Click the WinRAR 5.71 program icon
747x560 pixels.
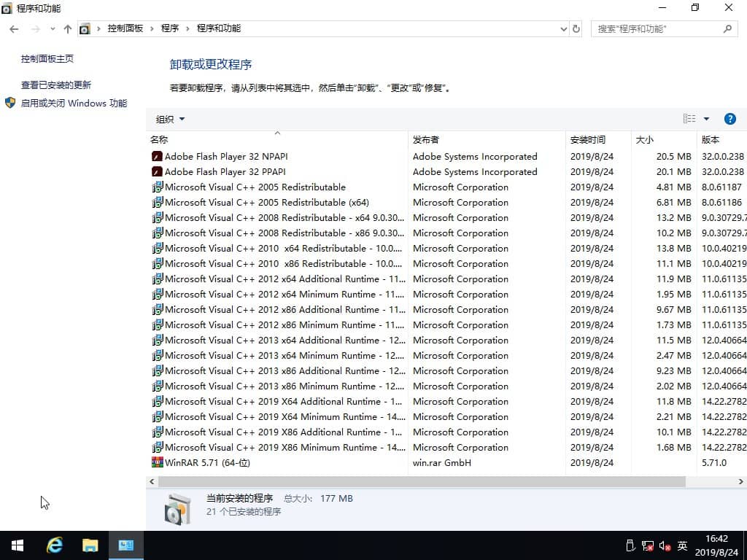point(158,462)
